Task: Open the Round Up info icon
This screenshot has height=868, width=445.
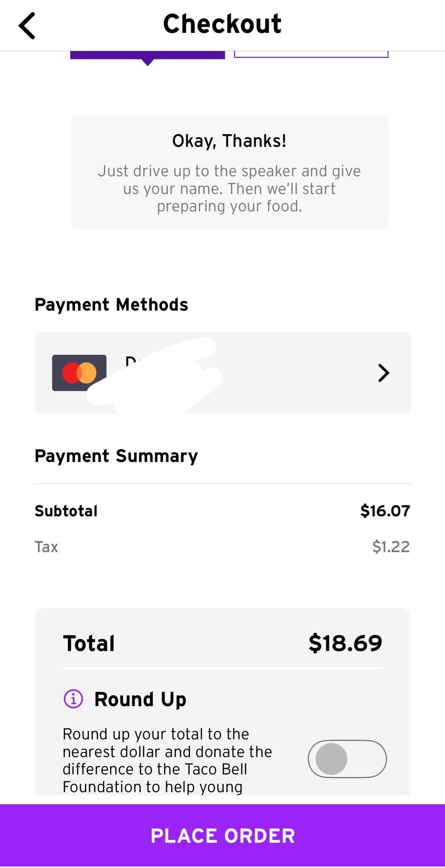Action: [73, 699]
